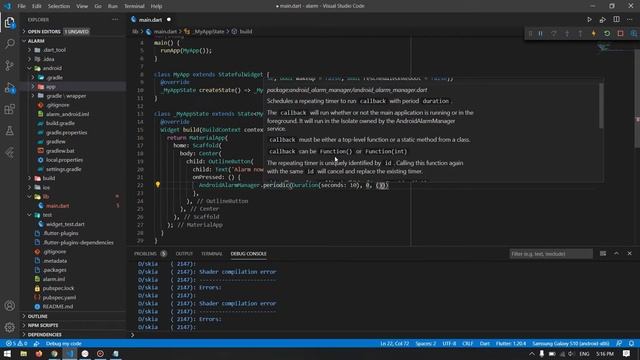Click the debug Hot Reload lightning icon
The image size is (640, 360).
(593, 33)
